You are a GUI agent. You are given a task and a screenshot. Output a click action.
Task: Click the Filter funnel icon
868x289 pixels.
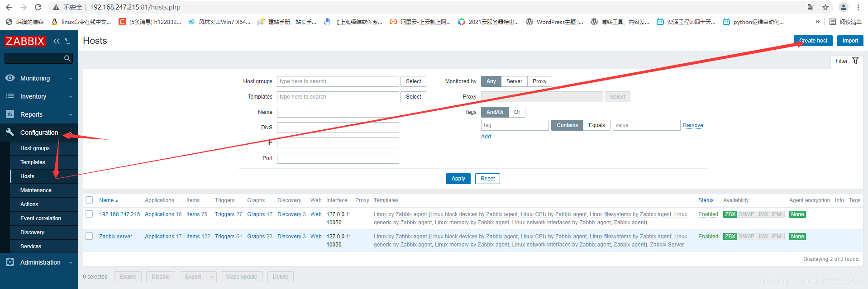tap(855, 61)
